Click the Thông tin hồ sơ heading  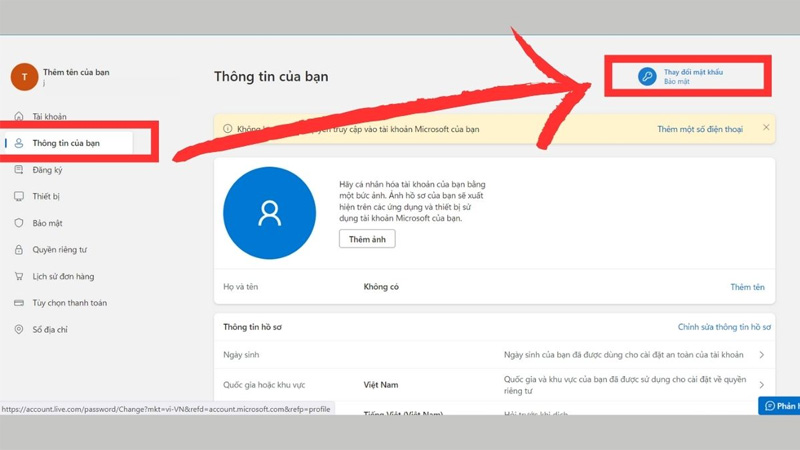pyautogui.click(x=252, y=327)
